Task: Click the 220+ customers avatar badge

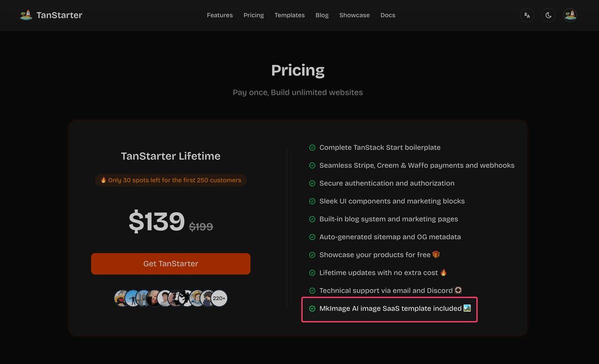Action: tap(219, 298)
